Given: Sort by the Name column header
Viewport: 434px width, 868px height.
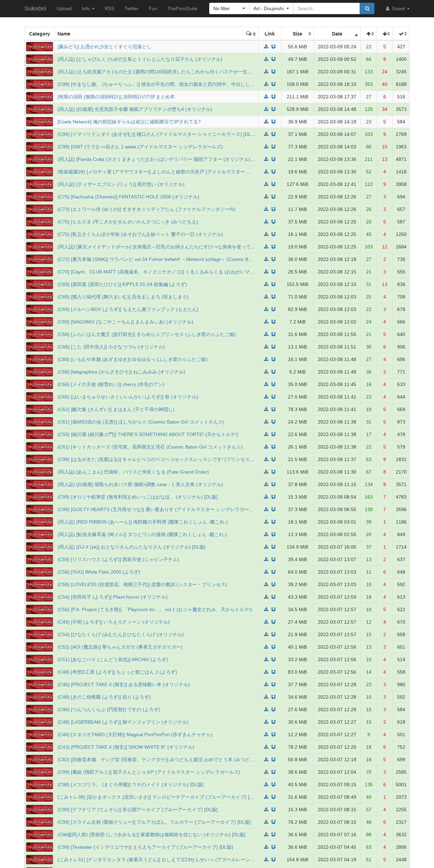Looking at the screenshot, I should pyautogui.click(x=64, y=34).
